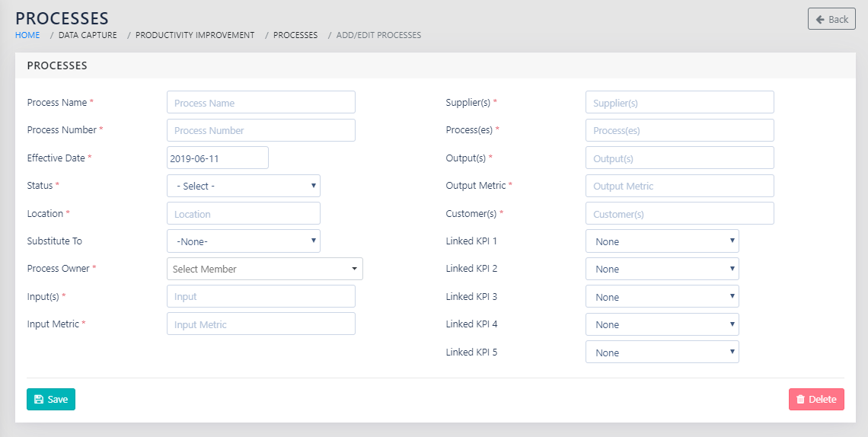Select the Linked KPI 3 dropdown
This screenshot has height=437, width=868.
(x=662, y=297)
